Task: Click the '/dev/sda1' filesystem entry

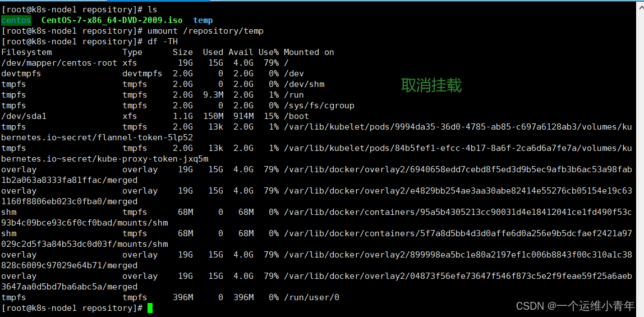Action: (24, 116)
